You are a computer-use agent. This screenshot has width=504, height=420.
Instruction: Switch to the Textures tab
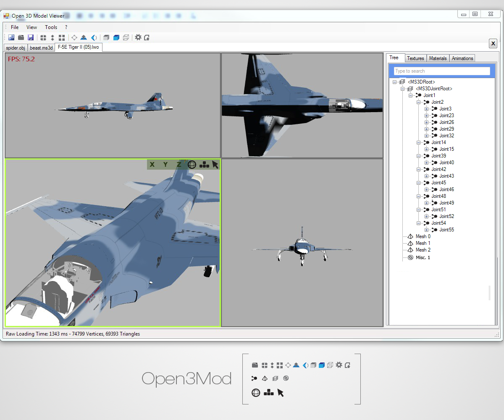tap(415, 58)
